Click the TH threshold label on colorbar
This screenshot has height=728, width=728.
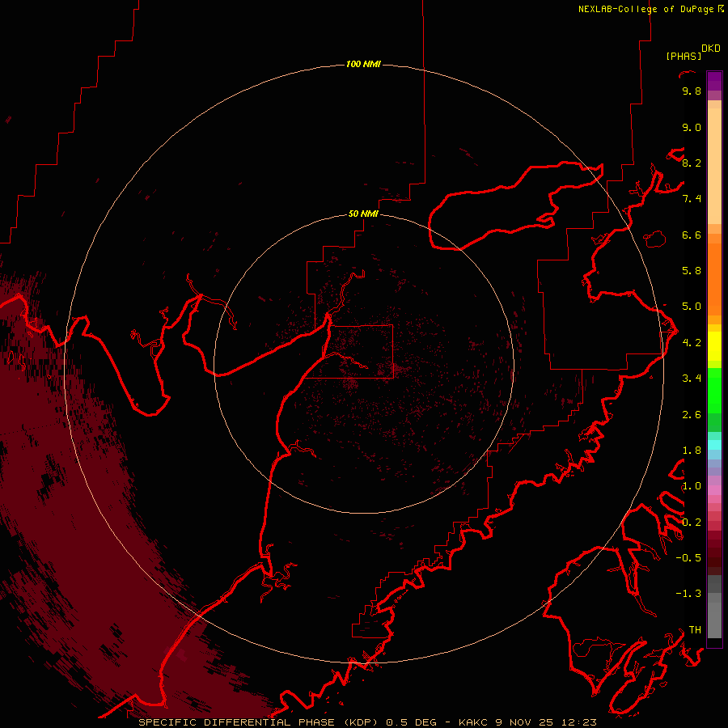point(695,629)
